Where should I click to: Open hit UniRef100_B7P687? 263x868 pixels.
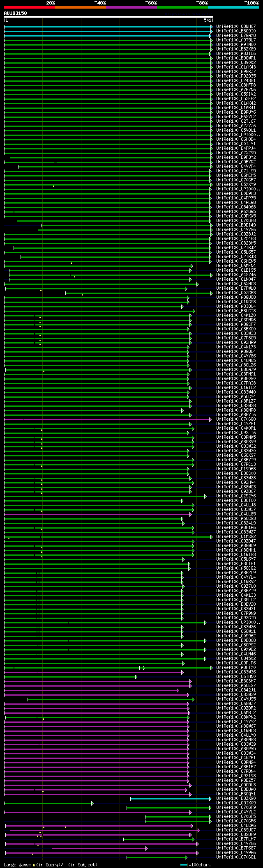coord(236,848)
